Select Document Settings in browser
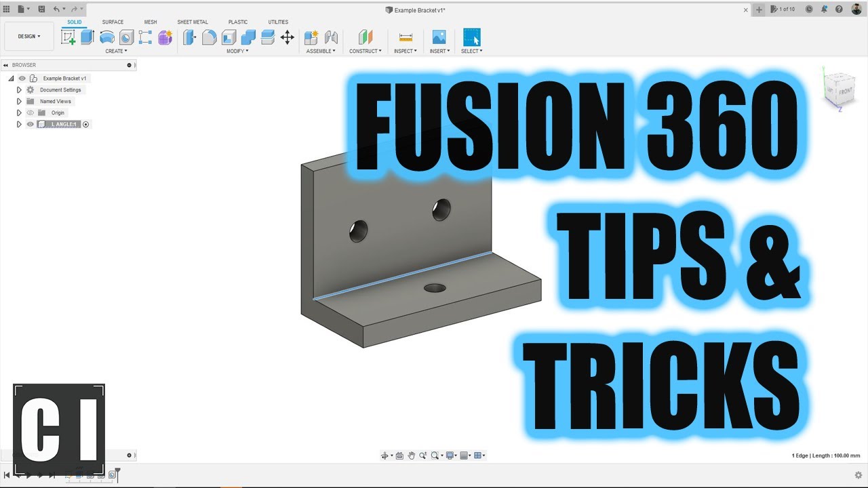 60,90
